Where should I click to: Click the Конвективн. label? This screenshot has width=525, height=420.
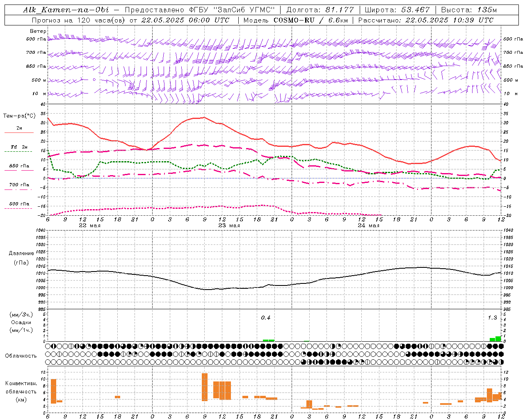click(21, 383)
